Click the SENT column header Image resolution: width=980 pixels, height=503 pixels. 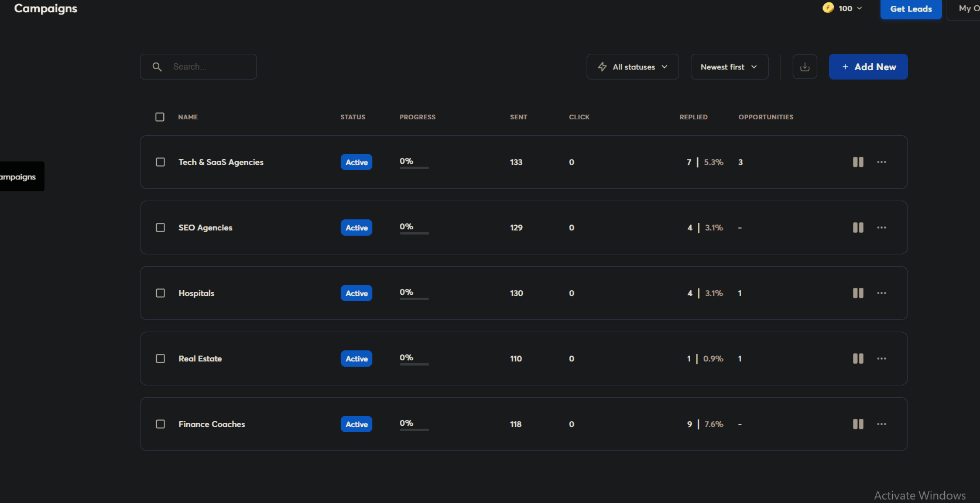(519, 117)
